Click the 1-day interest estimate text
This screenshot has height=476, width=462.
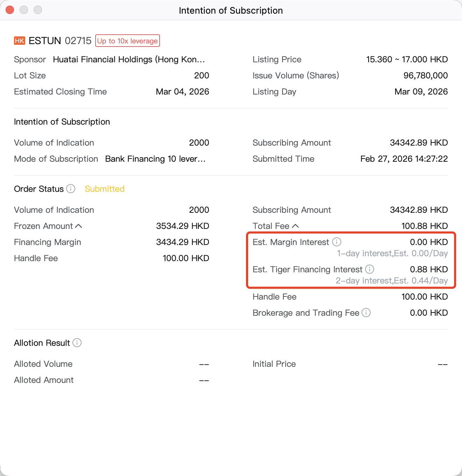[x=392, y=253]
